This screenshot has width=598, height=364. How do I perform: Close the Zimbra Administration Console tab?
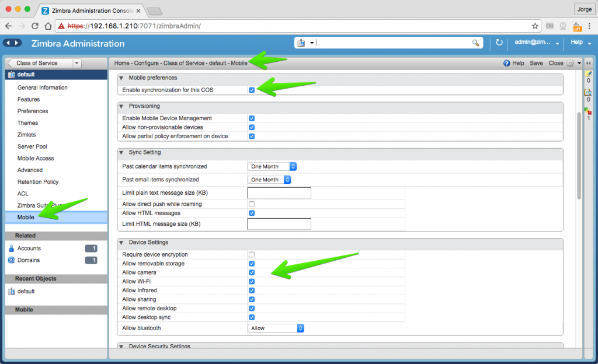pyautogui.click(x=138, y=10)
